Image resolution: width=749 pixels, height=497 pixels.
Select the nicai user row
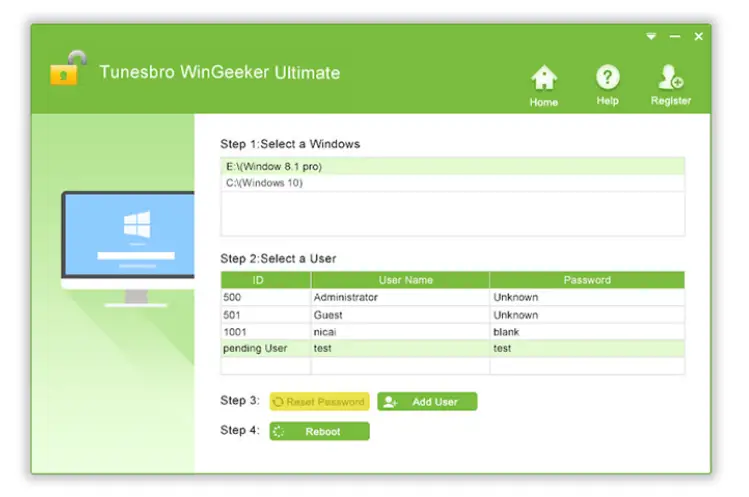click(452, 332)
